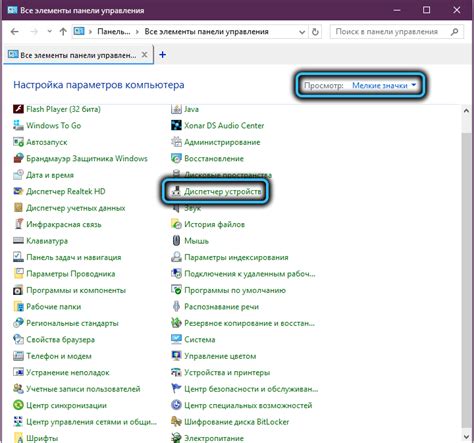Click the Устройства и принтеры icon
474x443 pixels.
pos(176,372)
